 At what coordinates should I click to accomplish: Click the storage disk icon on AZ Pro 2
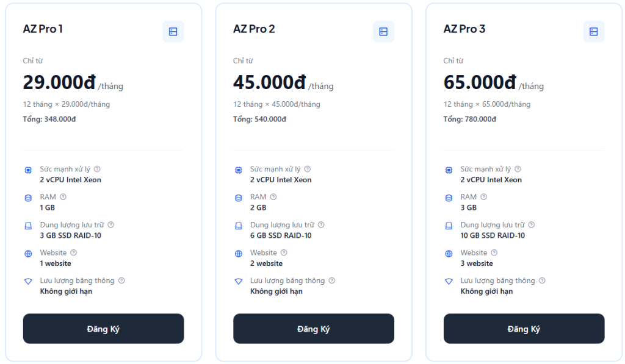pyautogui.click(x=239, y=226)
